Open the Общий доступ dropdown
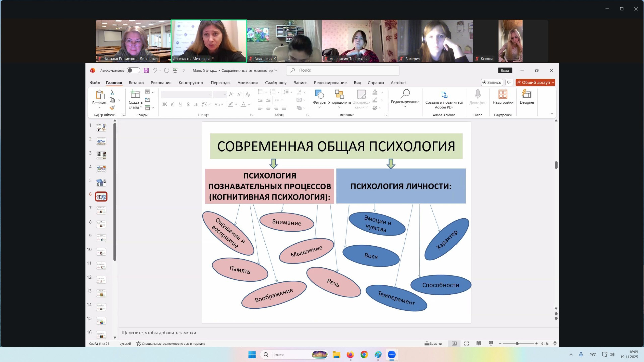The height and width of the screenshot is (362, 644). [x=553, y=83]
